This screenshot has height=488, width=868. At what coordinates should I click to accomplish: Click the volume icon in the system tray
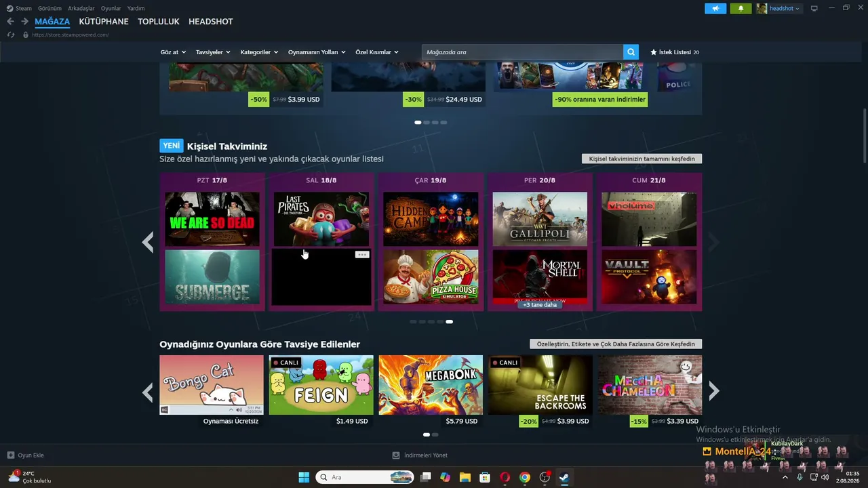tap(825, 477)
